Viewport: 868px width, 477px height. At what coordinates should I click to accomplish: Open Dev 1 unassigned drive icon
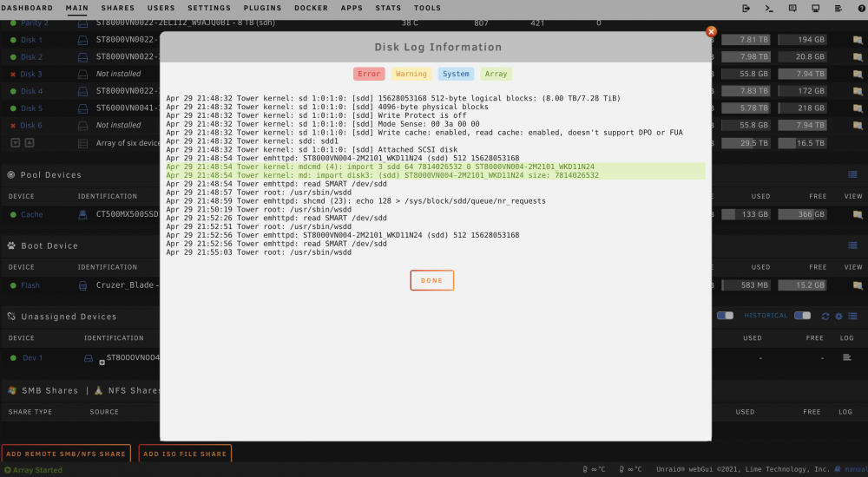(x=88, y=358)
